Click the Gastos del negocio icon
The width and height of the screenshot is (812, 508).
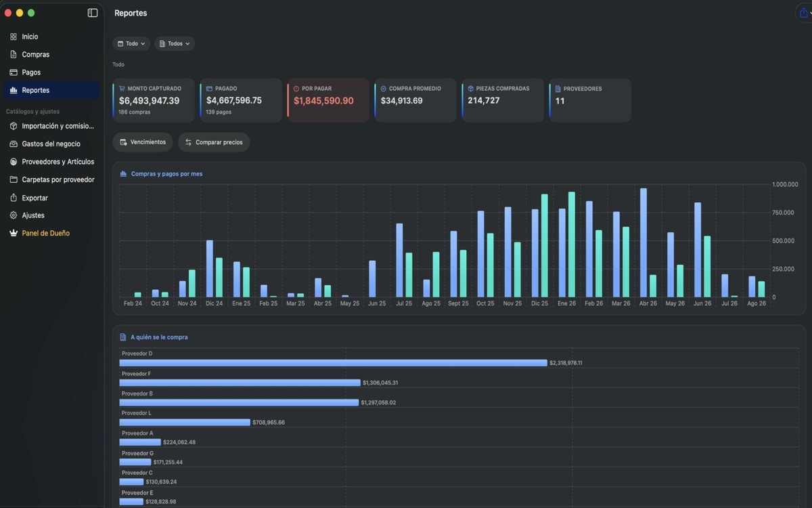tap(14, 144)
